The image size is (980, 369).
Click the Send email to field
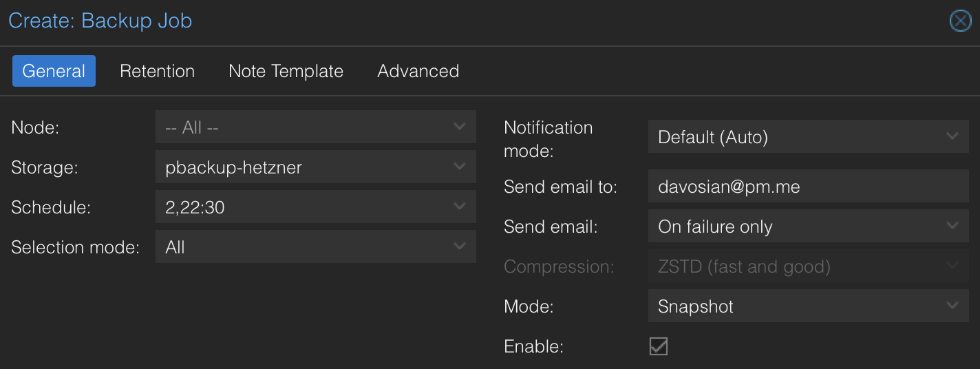[x=809, y=187]
